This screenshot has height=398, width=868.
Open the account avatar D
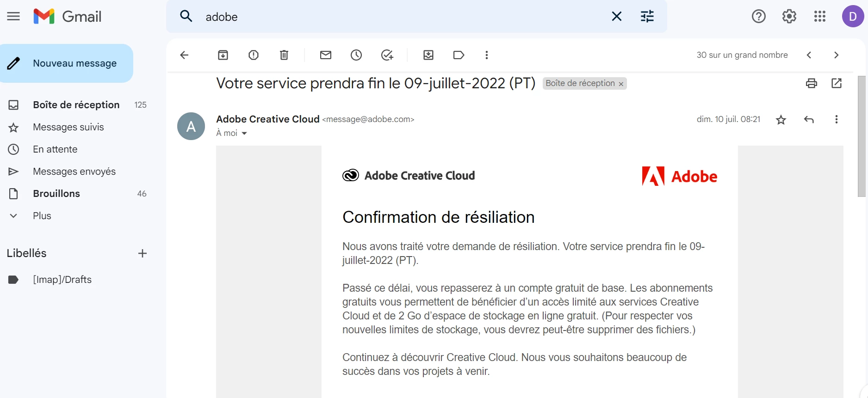pyautogui.click(x=853, y=17)
